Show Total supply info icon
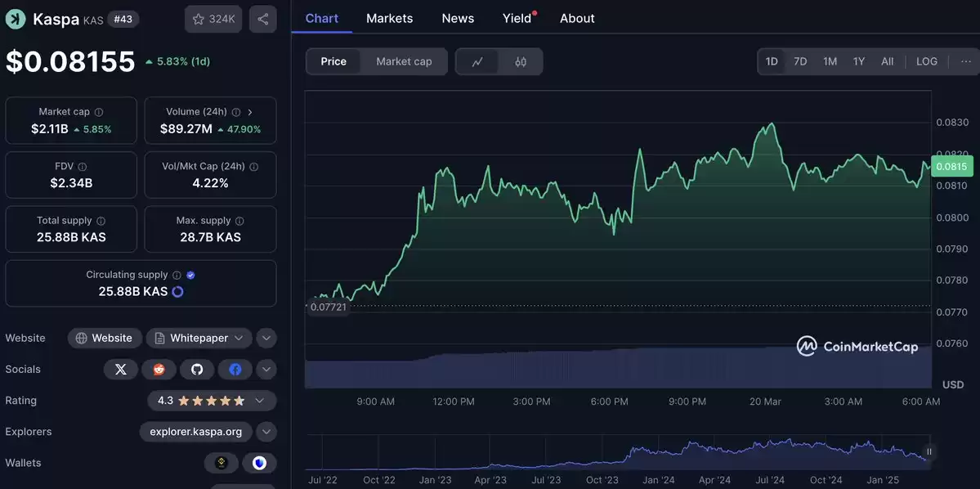This screenshot has width=980, height=489. pyautogui.click(x=101, y=221)
